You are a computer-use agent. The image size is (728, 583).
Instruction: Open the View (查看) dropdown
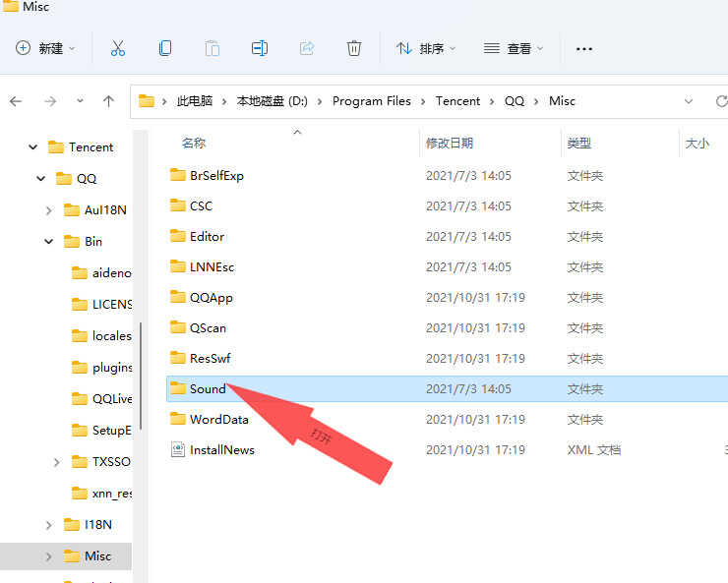(513, 48)
